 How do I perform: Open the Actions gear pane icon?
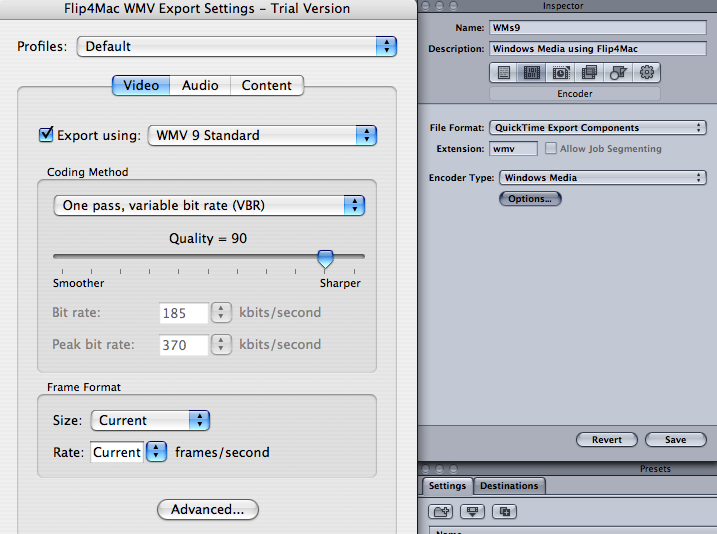(646, 73)
